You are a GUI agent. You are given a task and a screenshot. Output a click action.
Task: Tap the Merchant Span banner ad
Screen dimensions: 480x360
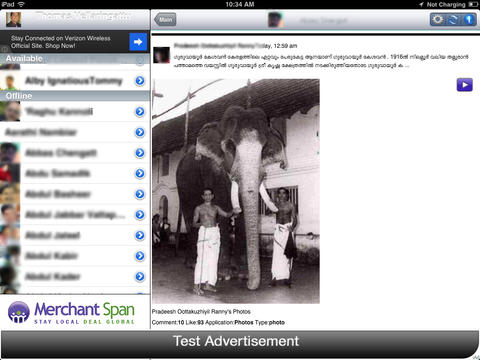coord(75,312)
